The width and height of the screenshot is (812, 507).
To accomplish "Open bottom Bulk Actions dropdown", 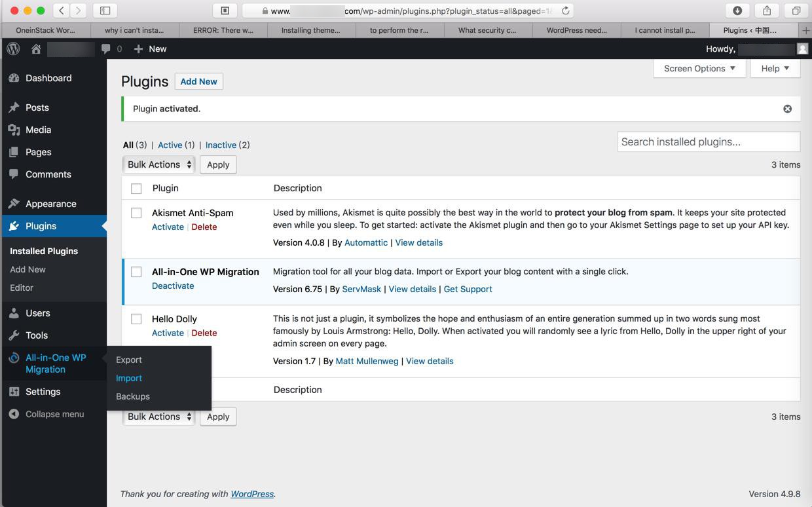I will pyautogui.click(x=159, y=417).
